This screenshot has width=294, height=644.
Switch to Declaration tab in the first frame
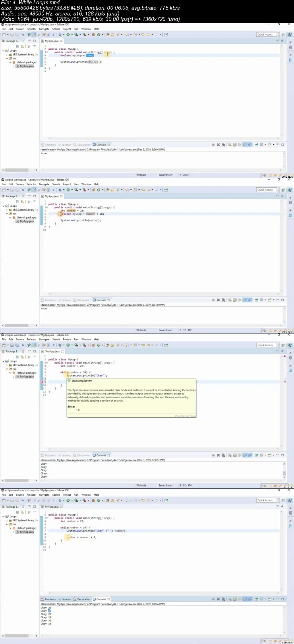pos(82,145)
